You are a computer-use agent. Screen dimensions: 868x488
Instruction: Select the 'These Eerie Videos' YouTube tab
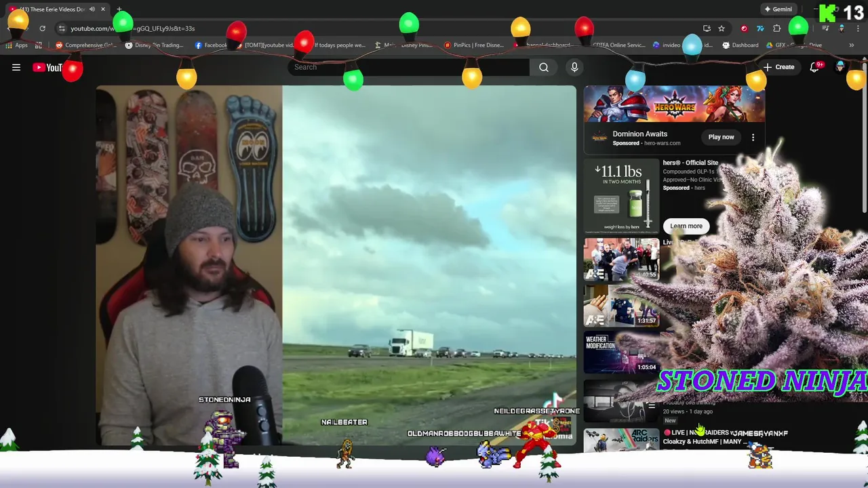(57, 9)
